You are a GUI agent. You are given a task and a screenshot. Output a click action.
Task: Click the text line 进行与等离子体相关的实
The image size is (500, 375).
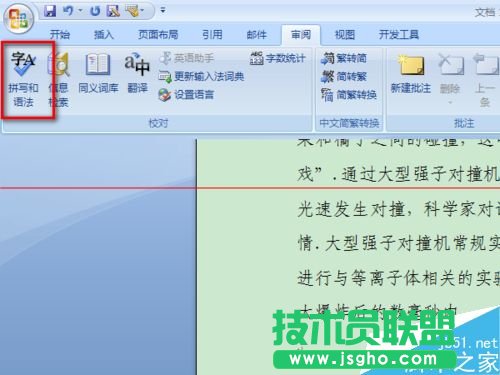(x=399, y=278)
